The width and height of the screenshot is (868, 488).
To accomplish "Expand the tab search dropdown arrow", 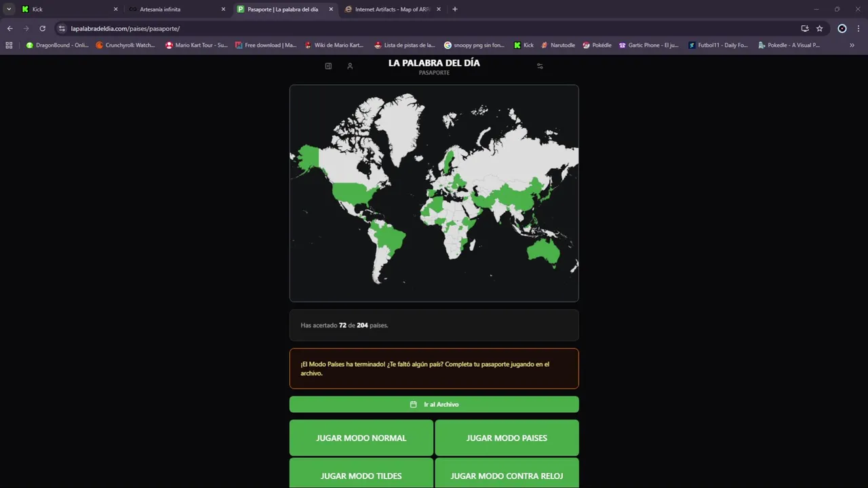I will pyautogui.click(x=9, y=9).
